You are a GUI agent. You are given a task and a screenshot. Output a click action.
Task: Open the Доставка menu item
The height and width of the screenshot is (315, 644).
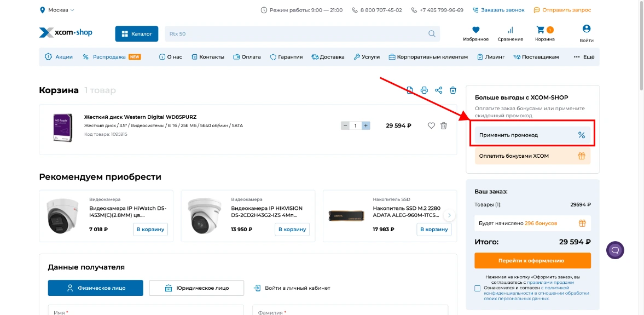[x=328, y=57]
